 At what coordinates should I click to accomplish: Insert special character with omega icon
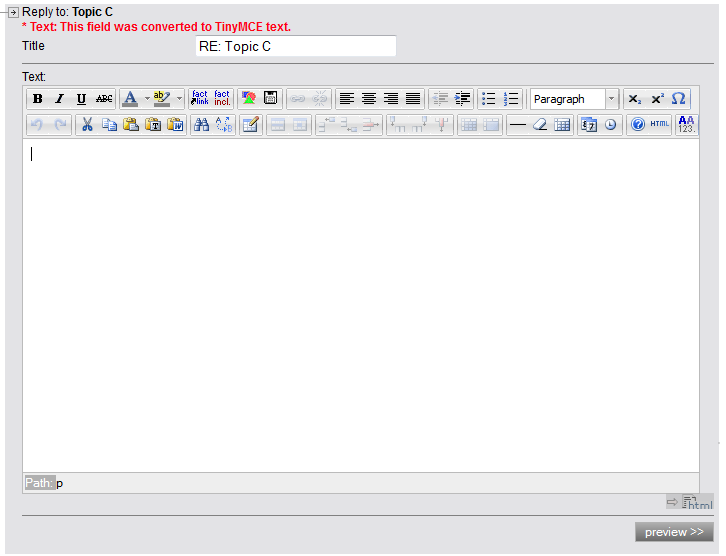[x=679, y=99]
